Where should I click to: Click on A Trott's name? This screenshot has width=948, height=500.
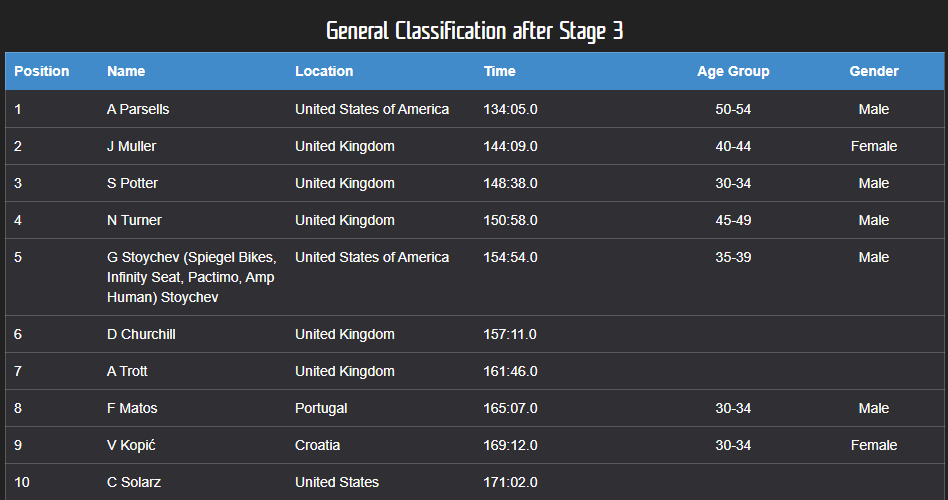click(127, 371)
